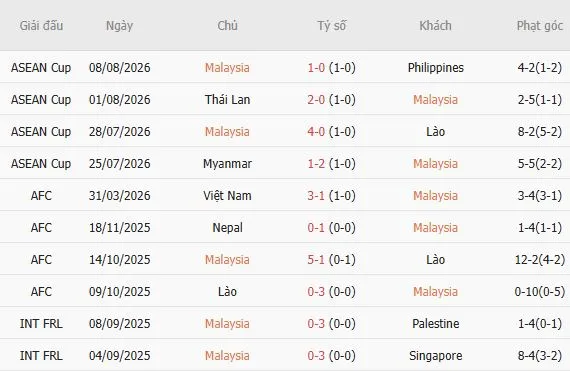Click the Ngày column header
This screenshot has height=371, width=570.
point(119,26)
